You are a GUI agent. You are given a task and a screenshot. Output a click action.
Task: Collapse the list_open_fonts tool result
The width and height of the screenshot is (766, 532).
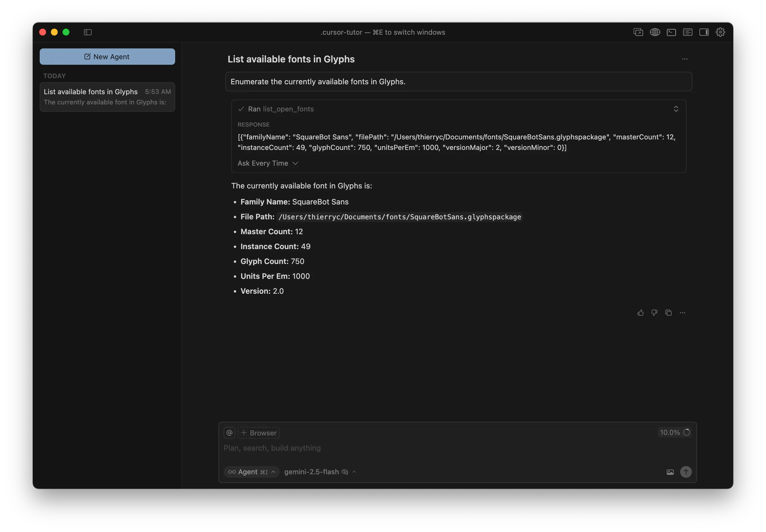pyautogui.click(x=676, y=109)
